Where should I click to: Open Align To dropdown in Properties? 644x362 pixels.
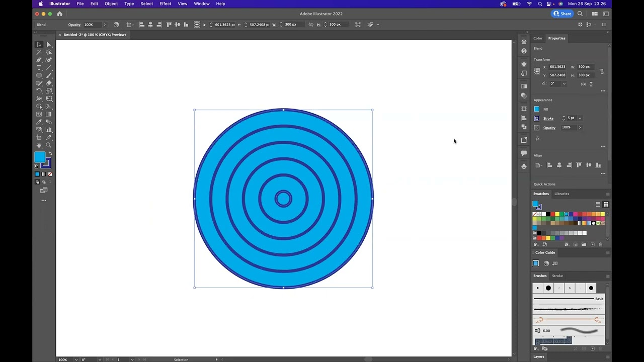coord(538,165)
